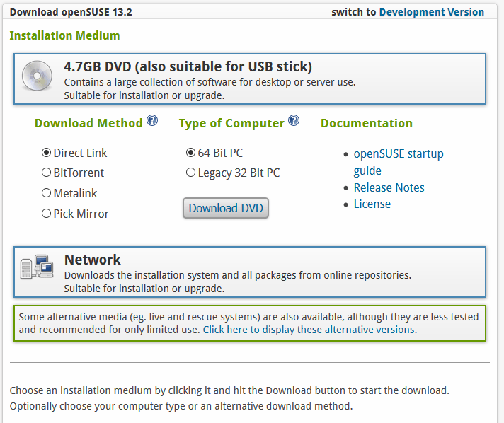This screenshot has width=504, height=423.
Task: Click the Type of Computer heading
Action: (231, 123)
